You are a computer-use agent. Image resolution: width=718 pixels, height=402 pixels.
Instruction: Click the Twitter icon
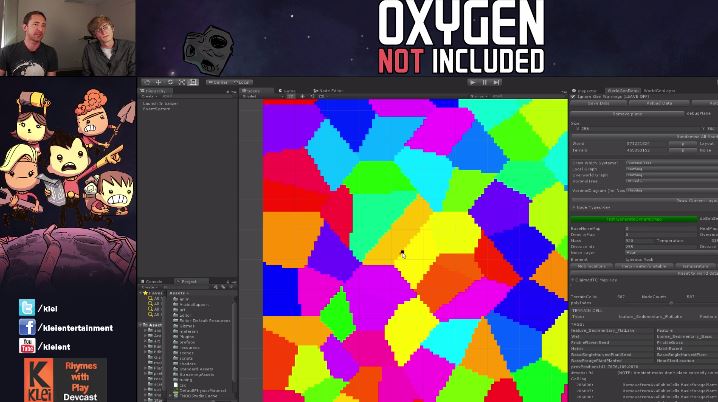[x=26, y=308]
